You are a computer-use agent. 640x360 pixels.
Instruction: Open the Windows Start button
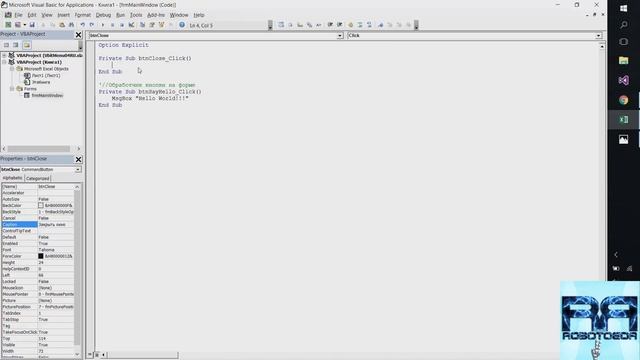coord(624,8)
